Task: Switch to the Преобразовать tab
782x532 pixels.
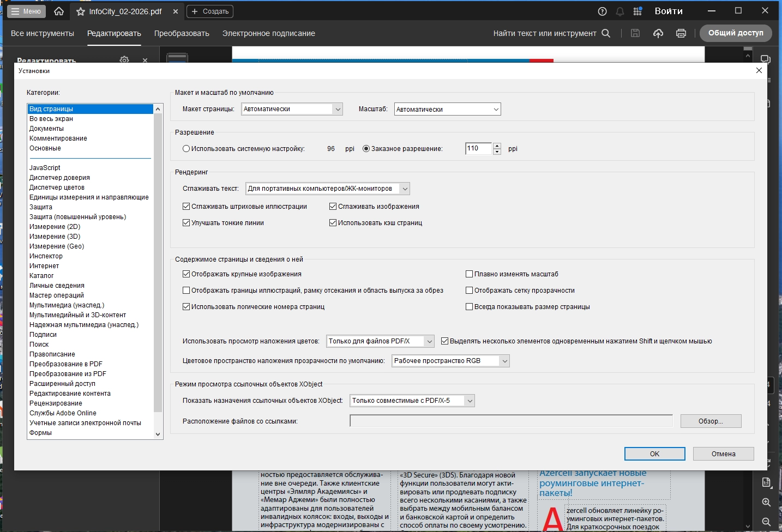Action: point(182,33)
